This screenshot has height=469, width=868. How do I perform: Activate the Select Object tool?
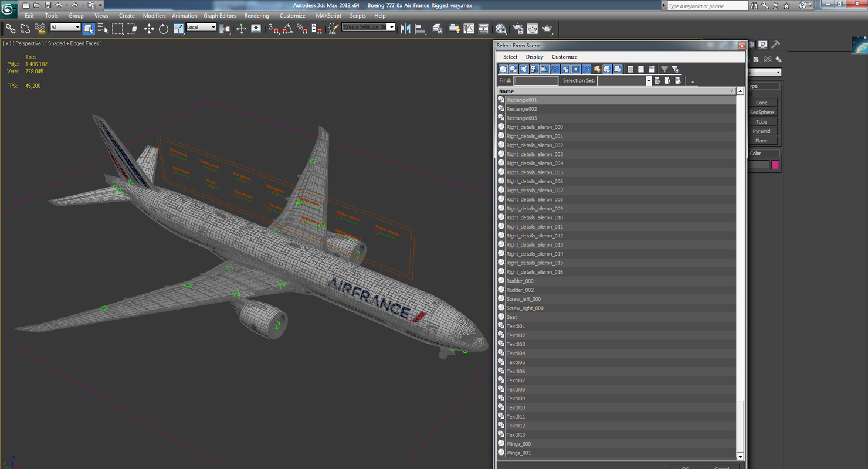(89, 28)
